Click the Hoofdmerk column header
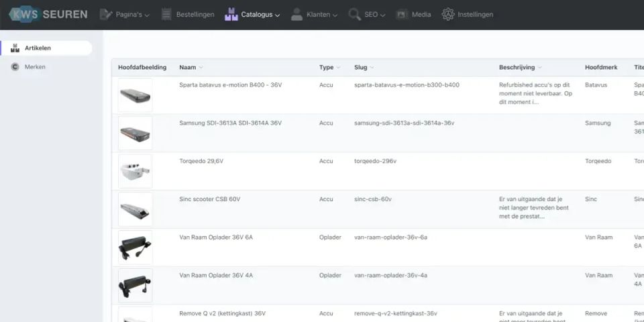Screen dimensions: 644x322 pyautogui.click(x=601, y=67)
